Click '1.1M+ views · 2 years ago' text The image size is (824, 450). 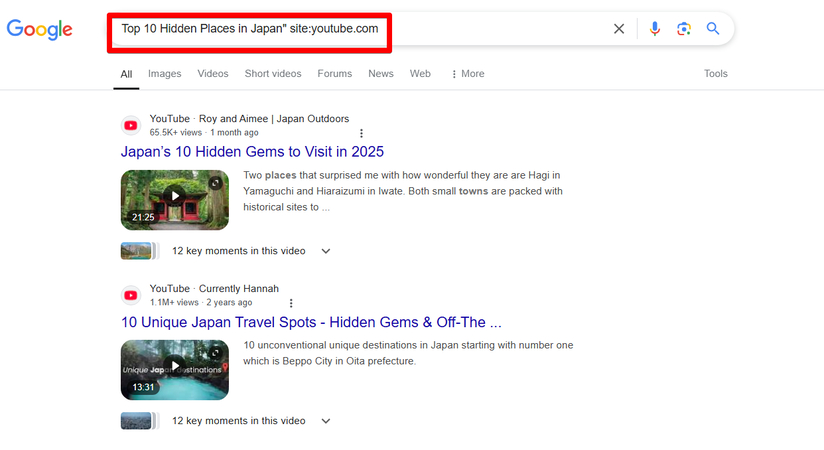201,302
